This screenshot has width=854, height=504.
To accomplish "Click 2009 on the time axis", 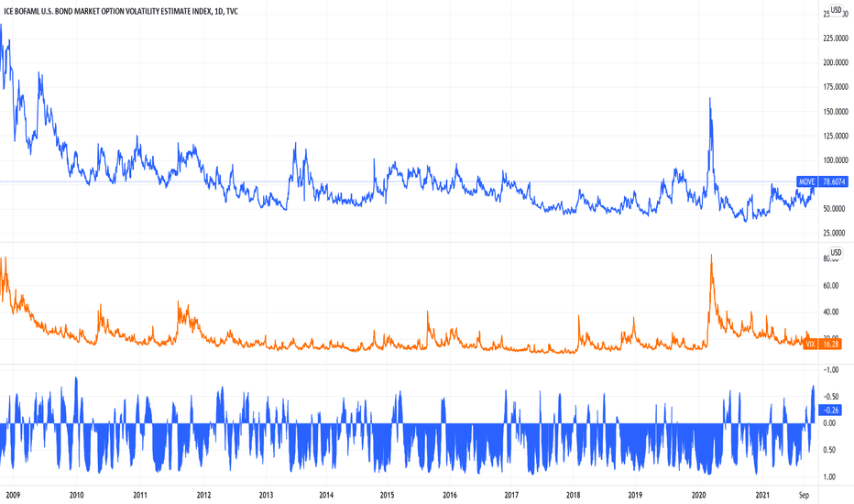I will pyautogui.click(x=13, y=495).
